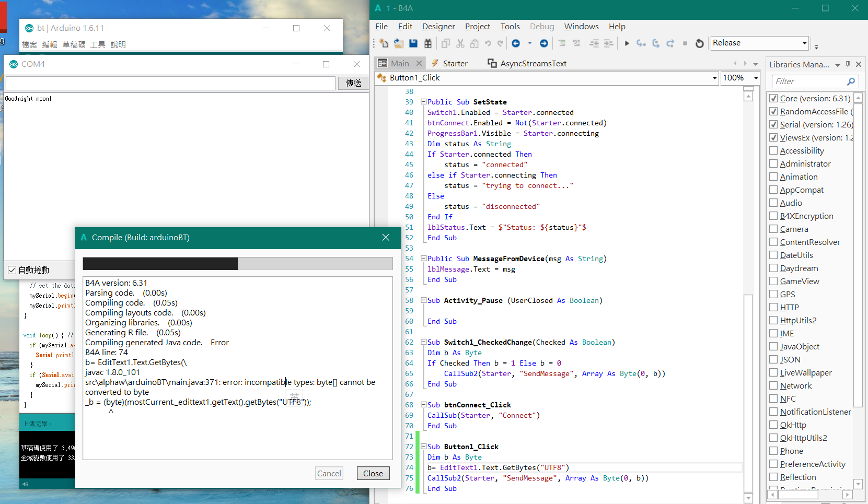Screen dimensions: 868x504
Task: Uncheck the Serial library checkbox
Action: click(x=773, y=124)
